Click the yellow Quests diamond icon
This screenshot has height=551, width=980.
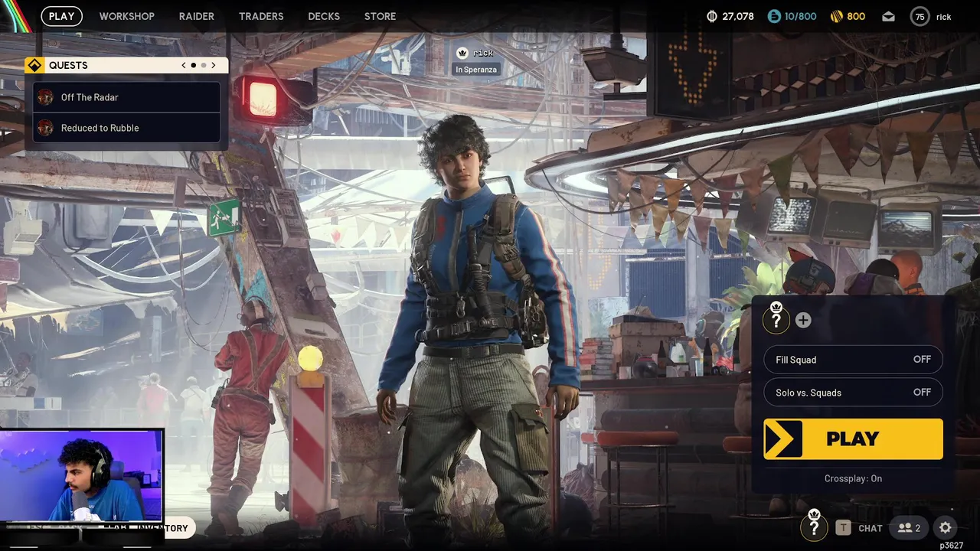pos(34,66)
